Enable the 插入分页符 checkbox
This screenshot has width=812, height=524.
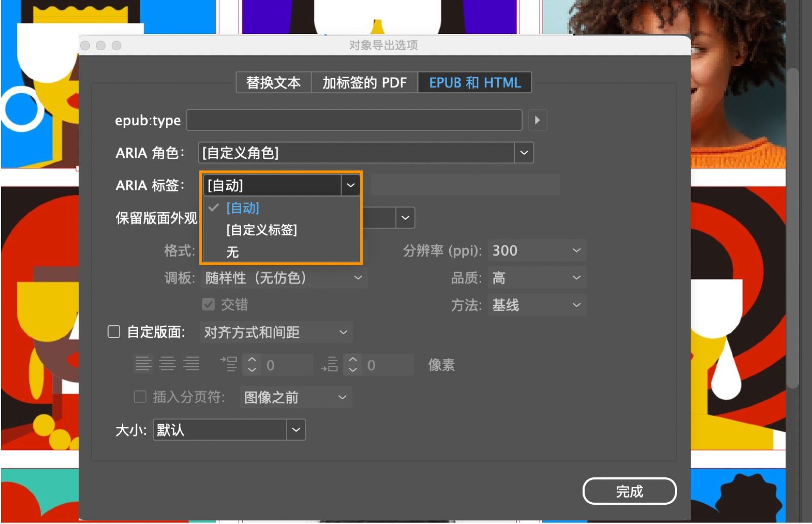(140, 397)
